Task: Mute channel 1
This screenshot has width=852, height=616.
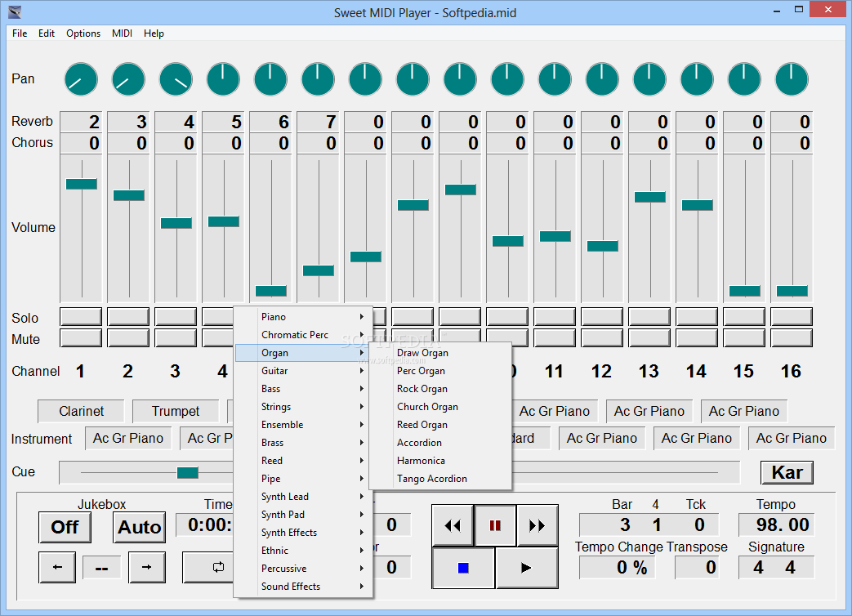Action: (x=81, y=338)
